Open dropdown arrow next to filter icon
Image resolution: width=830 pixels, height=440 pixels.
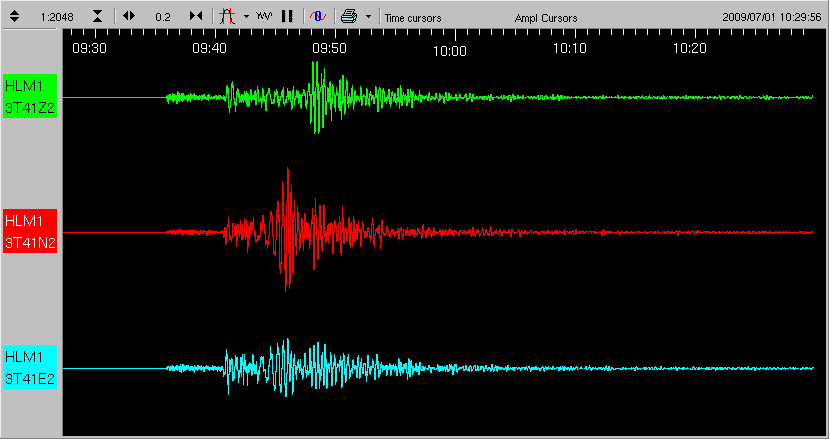coord(245,17)
